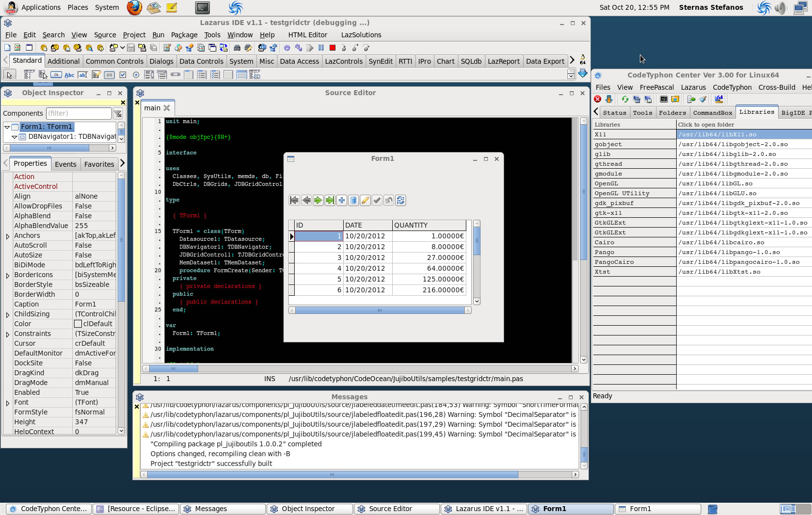Open the Package menu in Lazarus IDE
Screen dimensions: 812x515
pos(184,35)
